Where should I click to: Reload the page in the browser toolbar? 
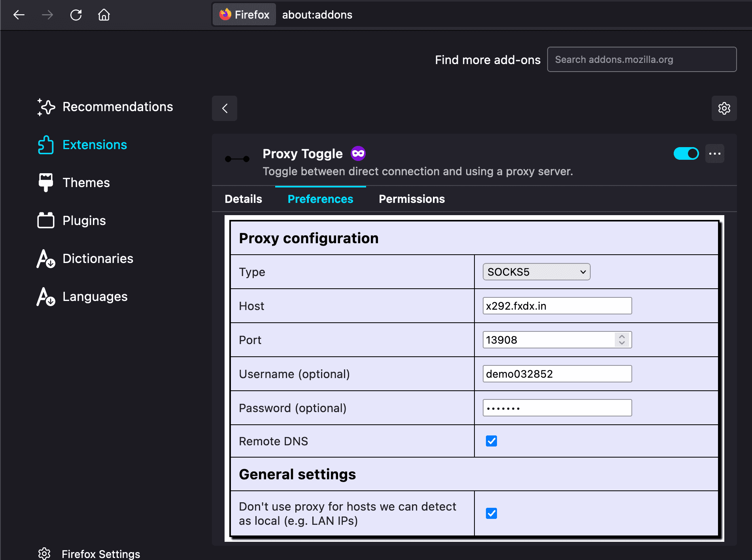[76, 15]
